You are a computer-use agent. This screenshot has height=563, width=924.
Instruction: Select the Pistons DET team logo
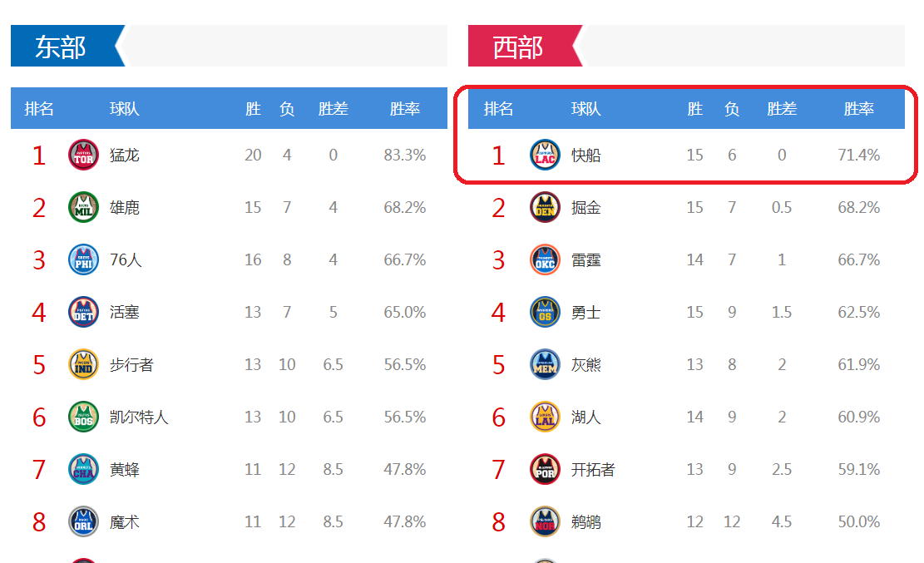coord(83,312)
